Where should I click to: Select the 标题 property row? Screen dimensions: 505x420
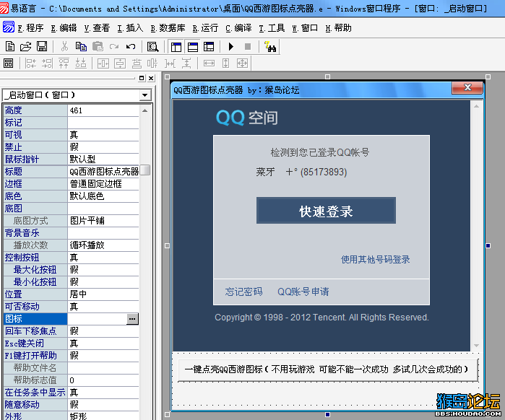(72, 172)
